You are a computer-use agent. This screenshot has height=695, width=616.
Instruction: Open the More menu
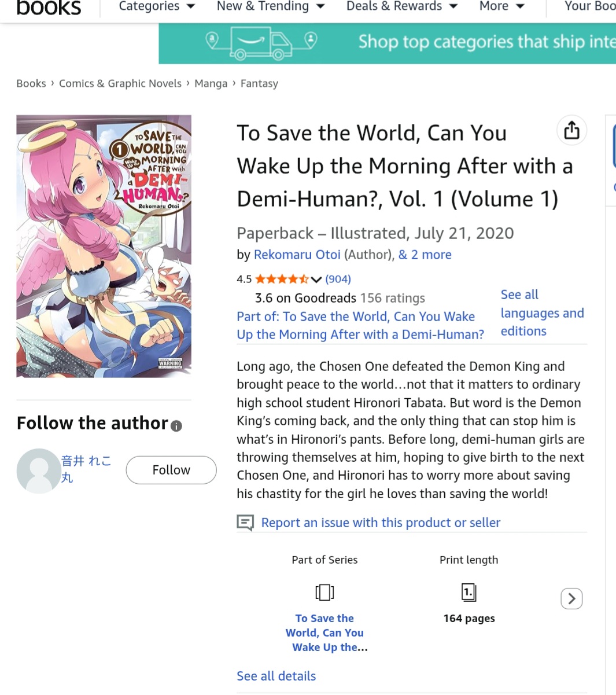(x=502, y=6)
